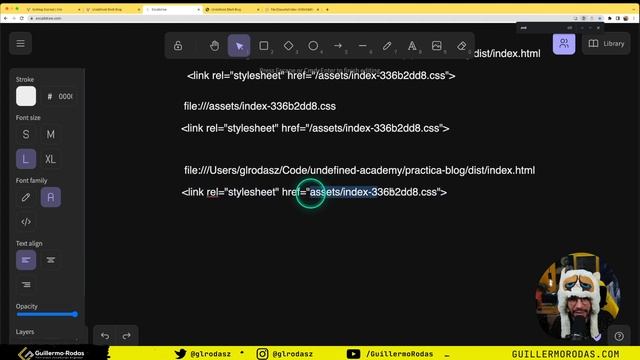Image resolution: width=640 pixels, height=360 pixels.
Task: Click the text "file:///assets/index-336b2dd8.css"
Action: [260, 106]
